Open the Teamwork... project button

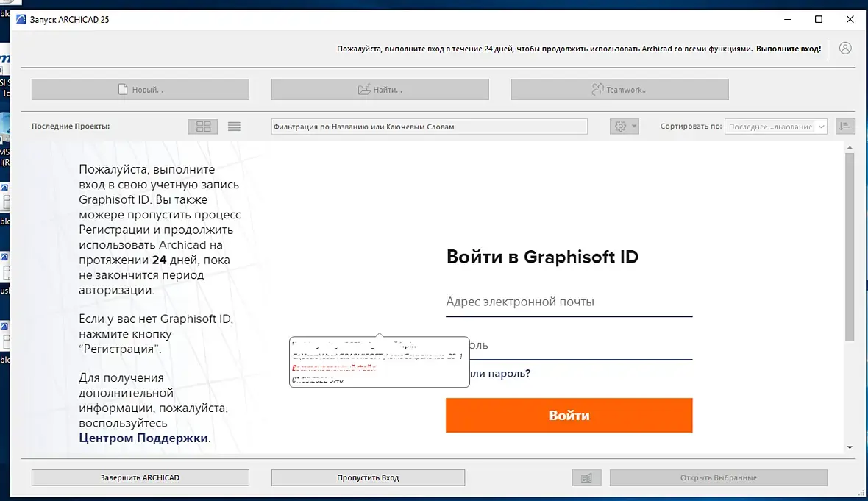pyautogui.click(x=619, y=89)
